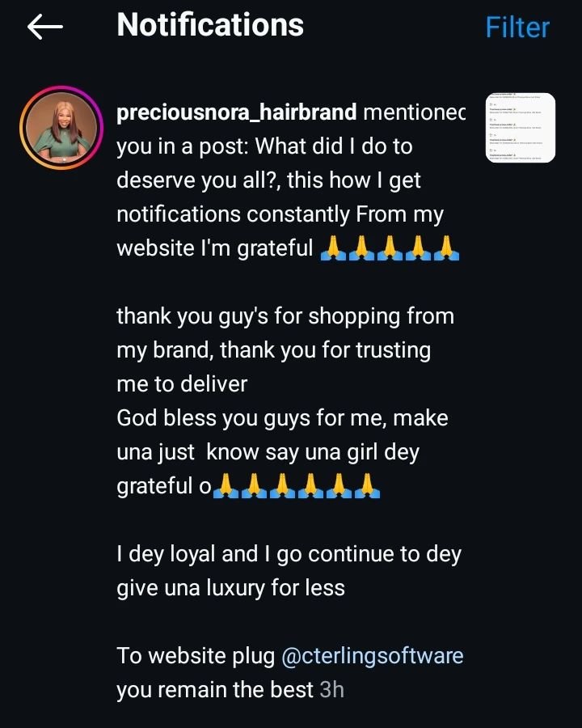The image size is (582, 728).
Task: Click the "give una luxury for less" line
Action: (x=230, y=588)
